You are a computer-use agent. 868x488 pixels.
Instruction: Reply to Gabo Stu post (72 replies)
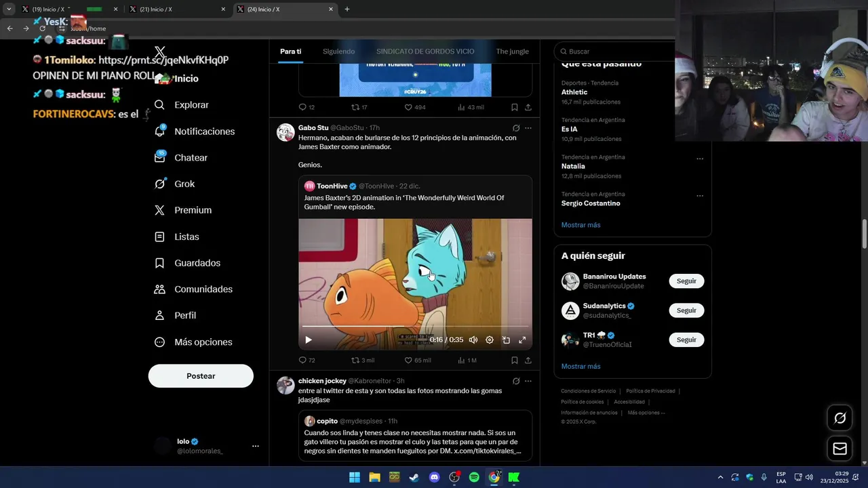click(x=307, y=360)
